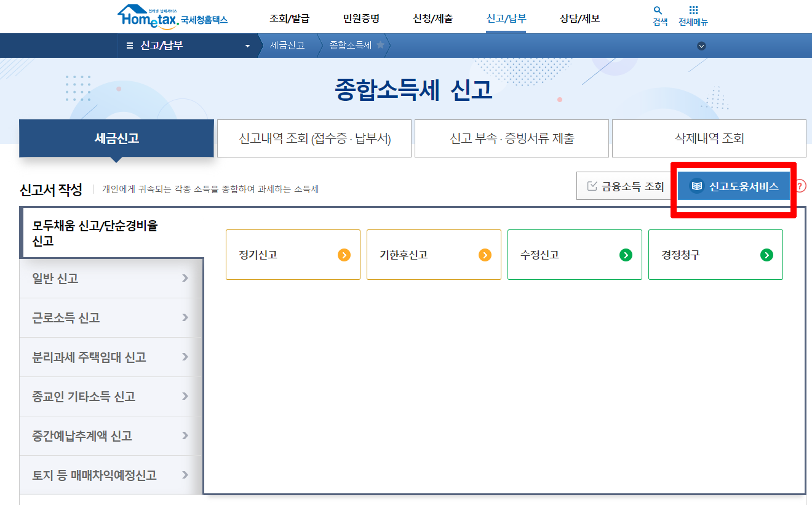Select 일반 신고 in the side list
The height and width of the screenshot is (505, 812).
[x=111, y=278]
